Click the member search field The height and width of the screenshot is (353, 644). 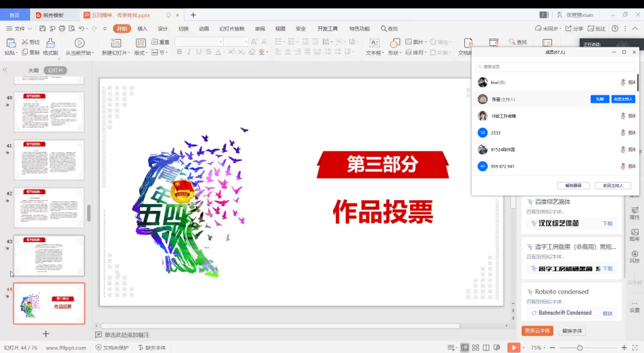coord(555,66)
